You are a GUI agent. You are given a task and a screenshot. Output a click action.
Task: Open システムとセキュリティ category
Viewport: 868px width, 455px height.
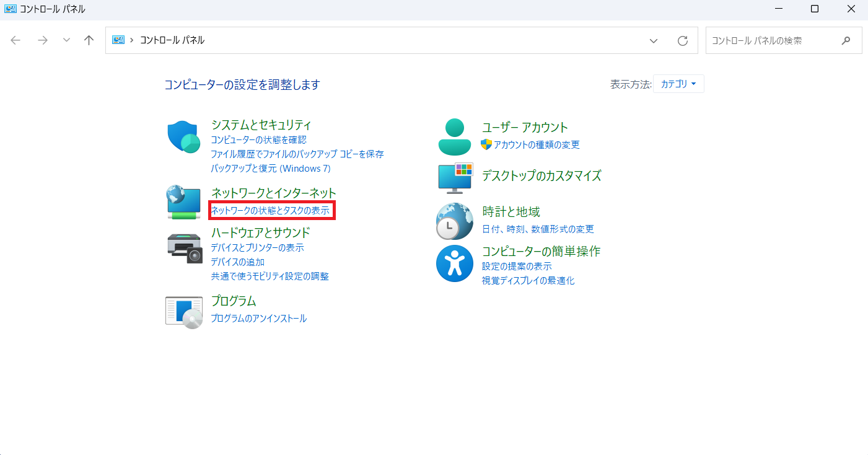coord(261,125)
